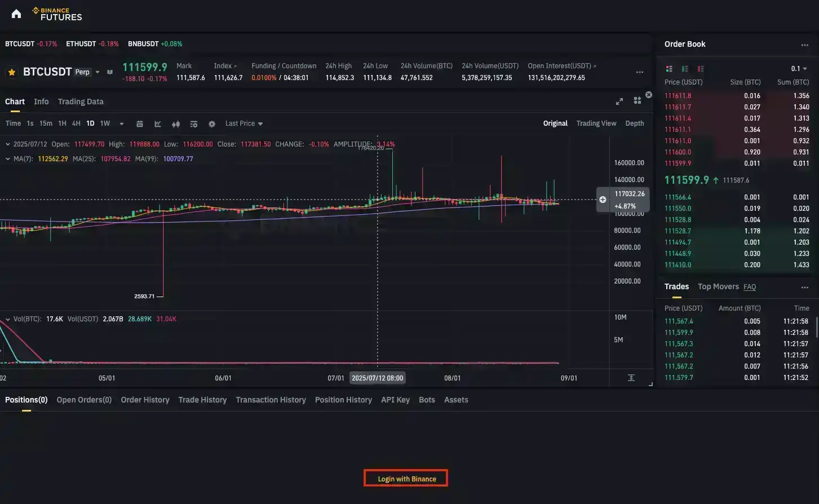The height and width of the screenshot is (504, 819).
Task: Click the auto-fit price scale icon
Action: coord(631,378)
